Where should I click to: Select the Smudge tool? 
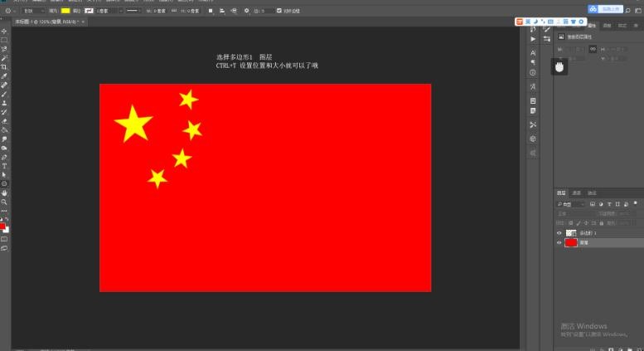[x=4, y=139]
